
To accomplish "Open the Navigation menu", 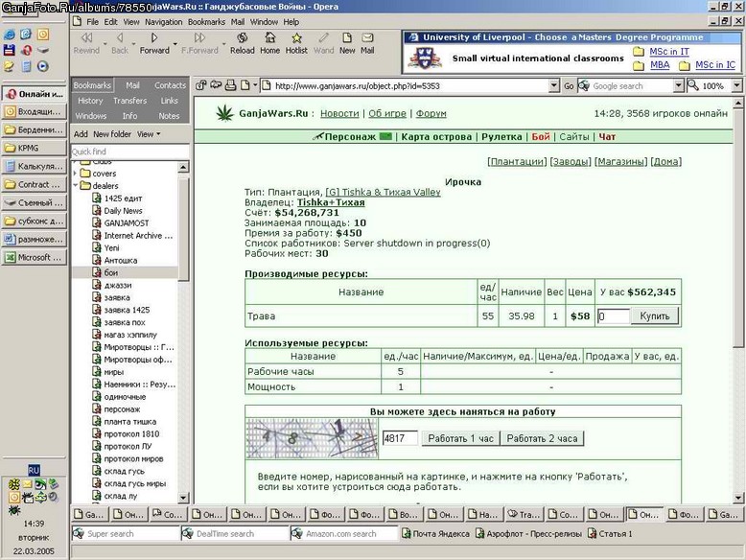I will pyautogui.click(x=164, y=22).
